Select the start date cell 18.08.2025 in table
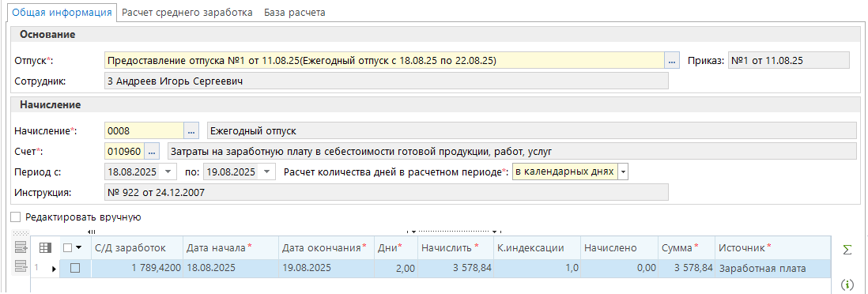 230,269
